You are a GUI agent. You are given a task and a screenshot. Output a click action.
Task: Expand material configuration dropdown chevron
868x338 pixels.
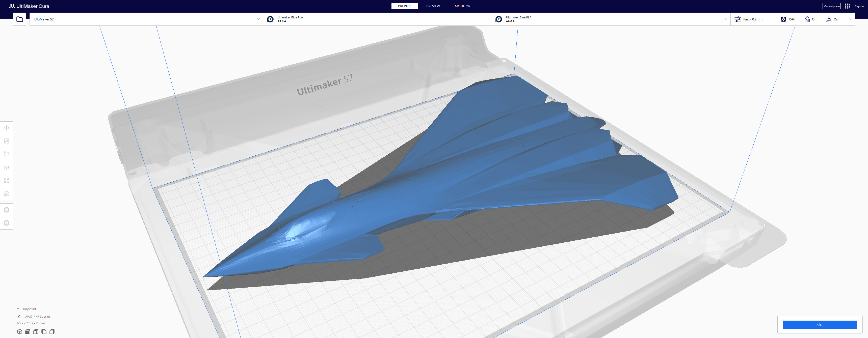(x=725, y=19)
